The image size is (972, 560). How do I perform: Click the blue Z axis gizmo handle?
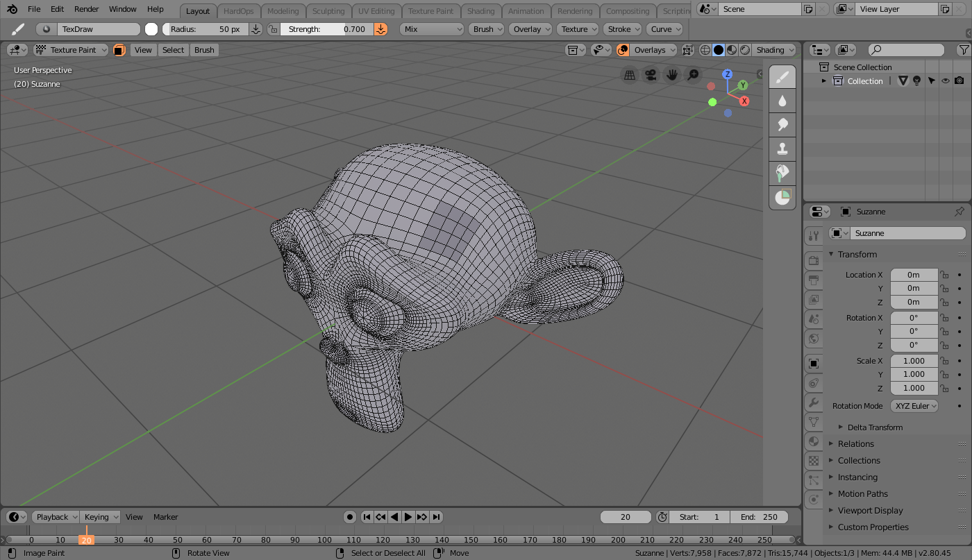pos(727,74)
